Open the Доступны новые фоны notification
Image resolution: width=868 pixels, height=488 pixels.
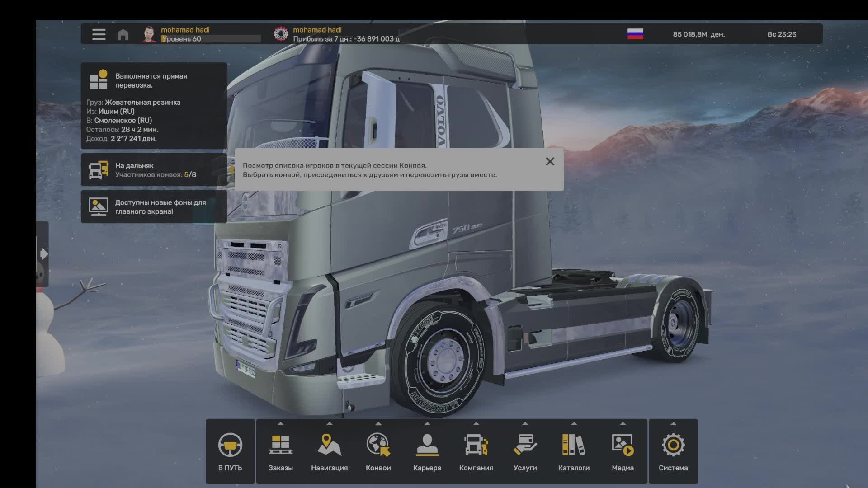point(154,206)
